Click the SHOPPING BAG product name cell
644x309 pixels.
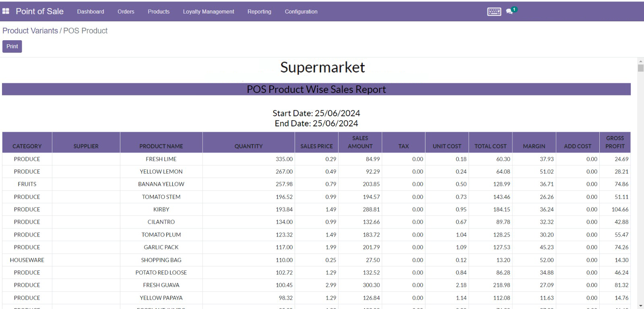point(161,260)
